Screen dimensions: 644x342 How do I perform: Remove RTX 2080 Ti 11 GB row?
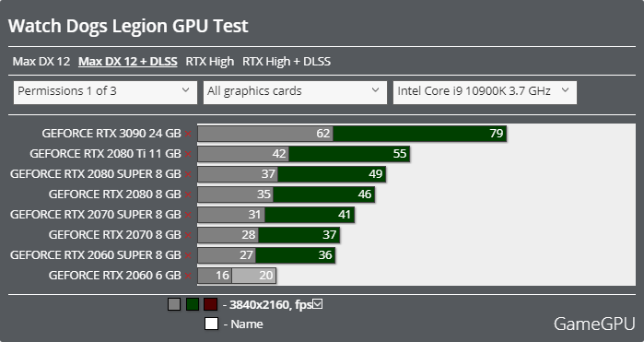pyautogui.click(x=188, y=154)
